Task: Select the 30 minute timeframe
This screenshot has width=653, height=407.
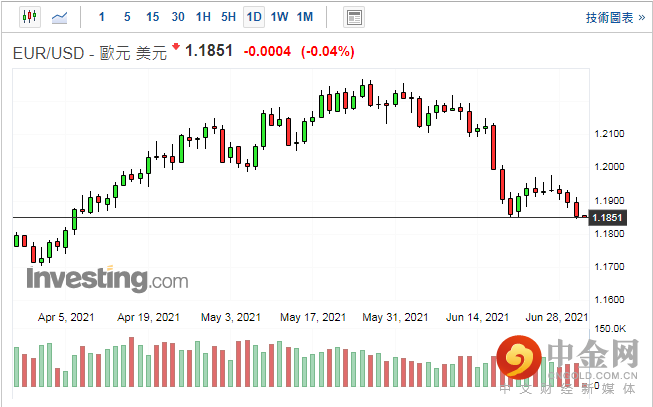Action: tap(178, 17)
